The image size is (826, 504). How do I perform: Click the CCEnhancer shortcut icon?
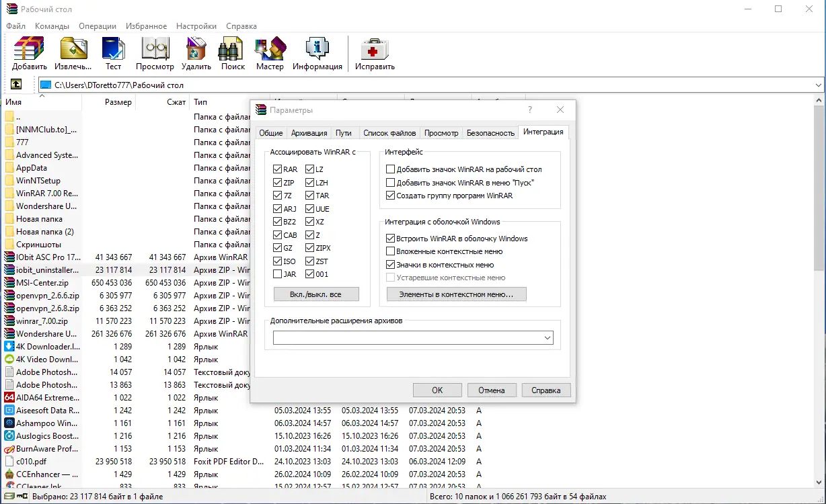9,474
